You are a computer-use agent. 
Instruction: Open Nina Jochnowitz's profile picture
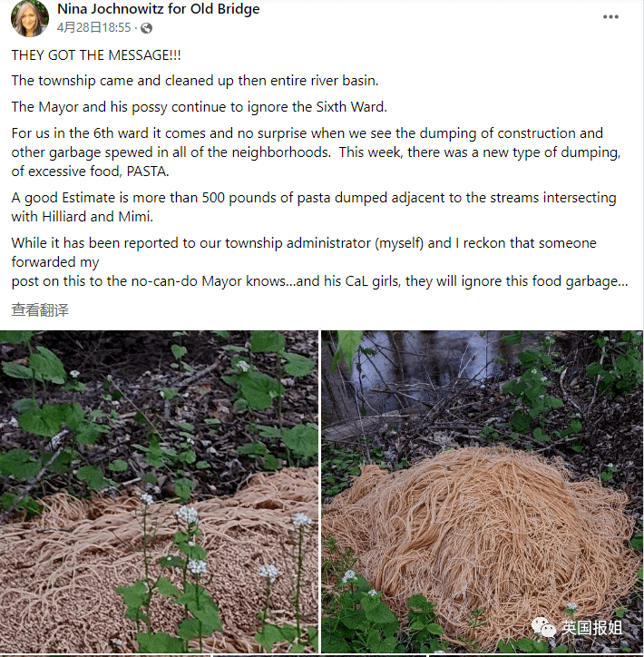[x=29, y=18]
